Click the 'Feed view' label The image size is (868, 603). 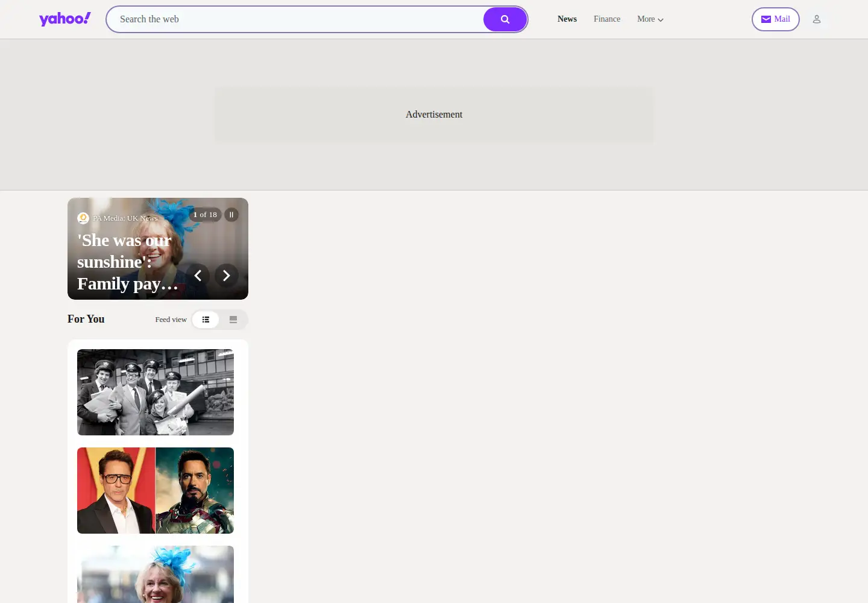click(171, 320)
